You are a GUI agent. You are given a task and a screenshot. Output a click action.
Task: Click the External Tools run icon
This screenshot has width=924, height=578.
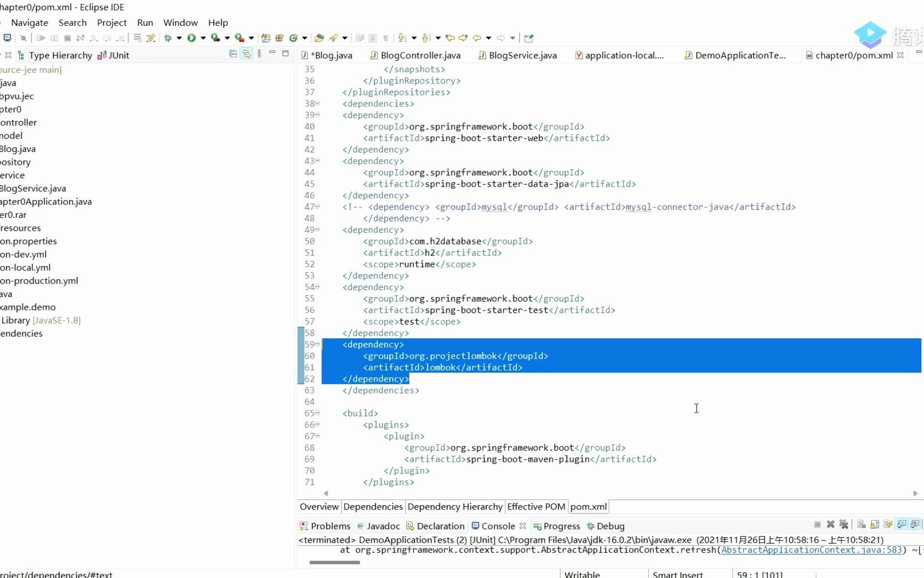coord(240,38)
